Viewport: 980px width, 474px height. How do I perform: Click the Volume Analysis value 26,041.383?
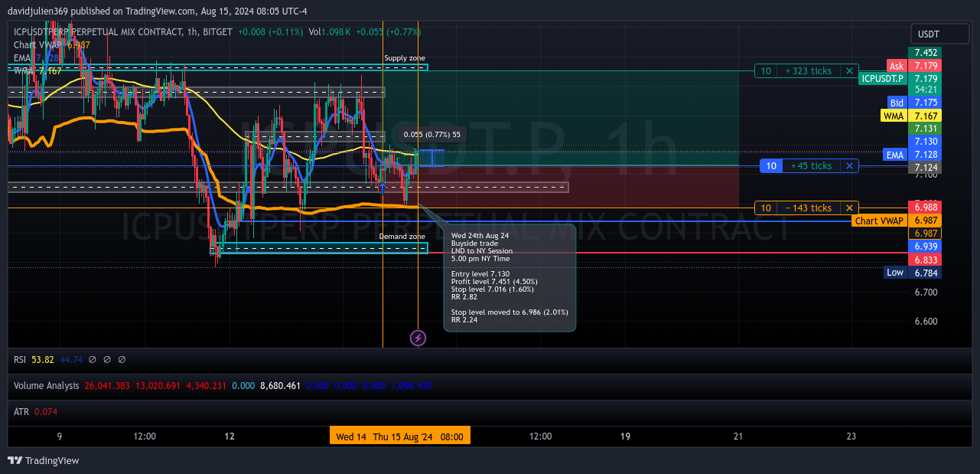tap(107, 386)
